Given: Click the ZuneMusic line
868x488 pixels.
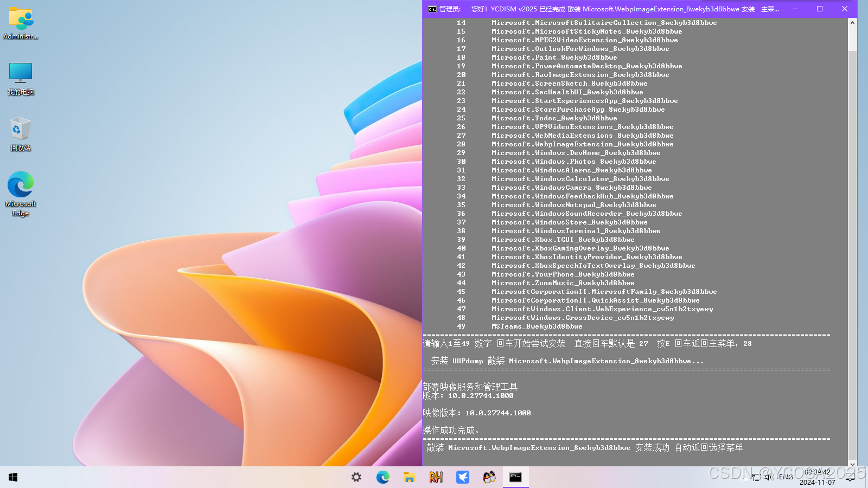Looking at the screenshot, I should click(545, 283).
